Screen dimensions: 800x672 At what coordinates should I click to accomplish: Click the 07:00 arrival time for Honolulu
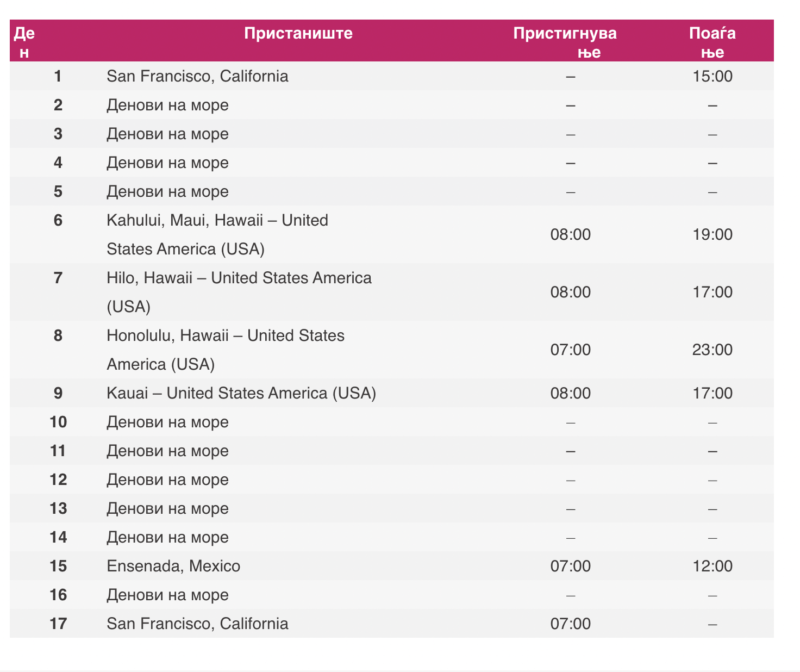570,350
